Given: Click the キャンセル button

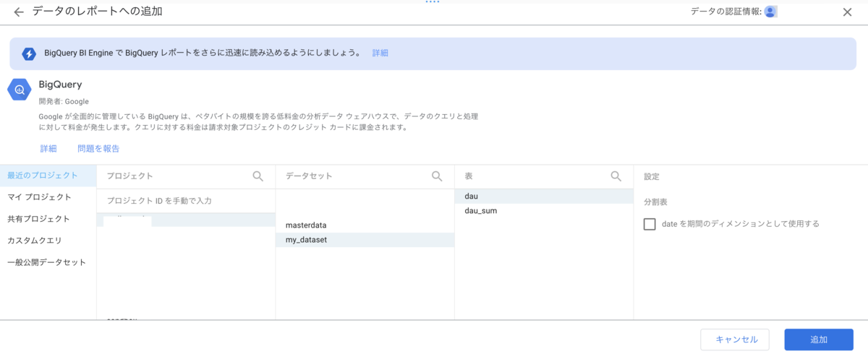Looking at the screenshot, I should pyautogui.click(x=736, y=339).
